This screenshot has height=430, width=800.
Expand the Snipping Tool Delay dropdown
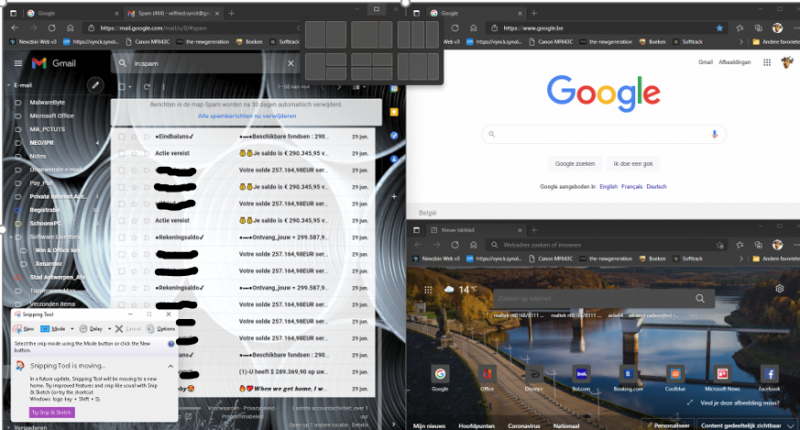click(x=109, y=328)
